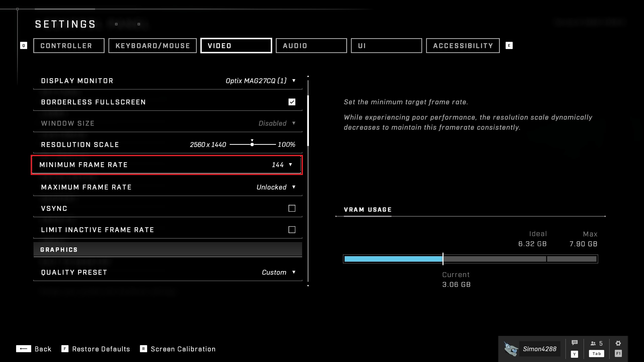The width and height of the screenshot is (644, 362).
Task: Switch to the Audio tab
Action: click(x=311, y=46)
